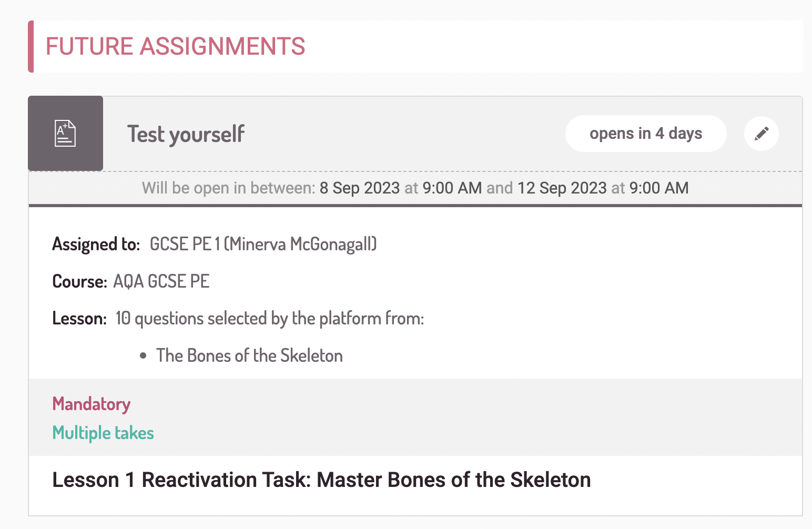Click the Multiple takes tag

pyautogui.click(x=103, y=433)
